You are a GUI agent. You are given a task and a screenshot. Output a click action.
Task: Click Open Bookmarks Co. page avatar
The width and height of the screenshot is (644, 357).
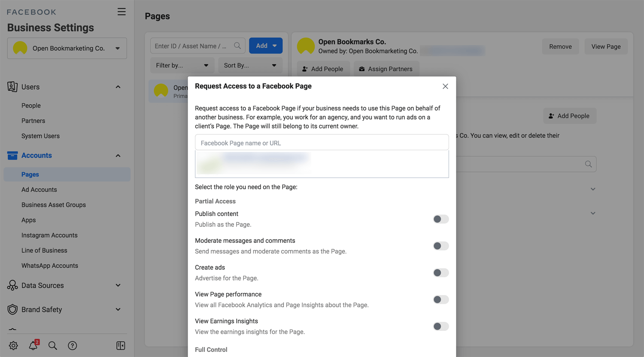click(306, 46)
